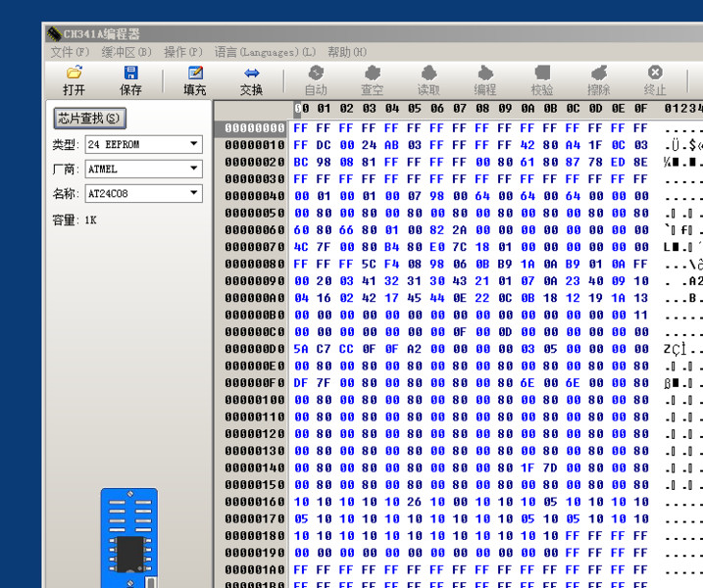Screen dimensions: 703x588
Task: Click the 保存 (Save) toolbar icon
Action: tap(130, 80)
